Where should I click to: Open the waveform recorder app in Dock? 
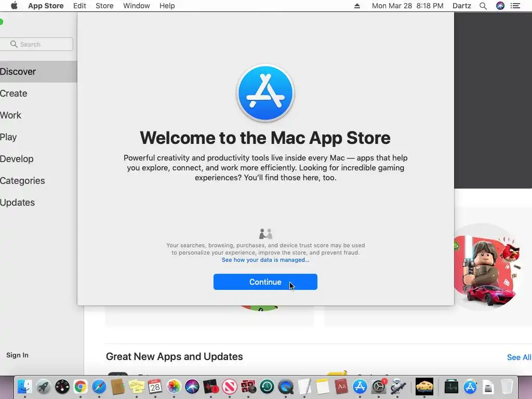pyautogui.click(x=211, y=387)
